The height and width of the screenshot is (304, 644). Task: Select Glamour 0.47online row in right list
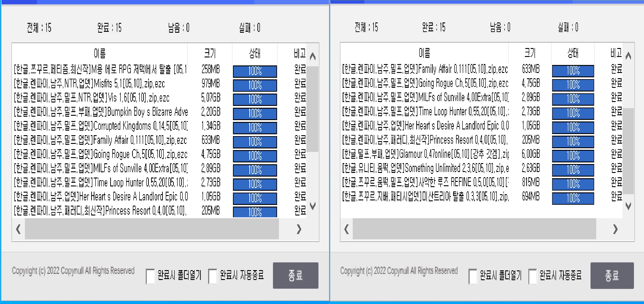(x=425, y=154)
